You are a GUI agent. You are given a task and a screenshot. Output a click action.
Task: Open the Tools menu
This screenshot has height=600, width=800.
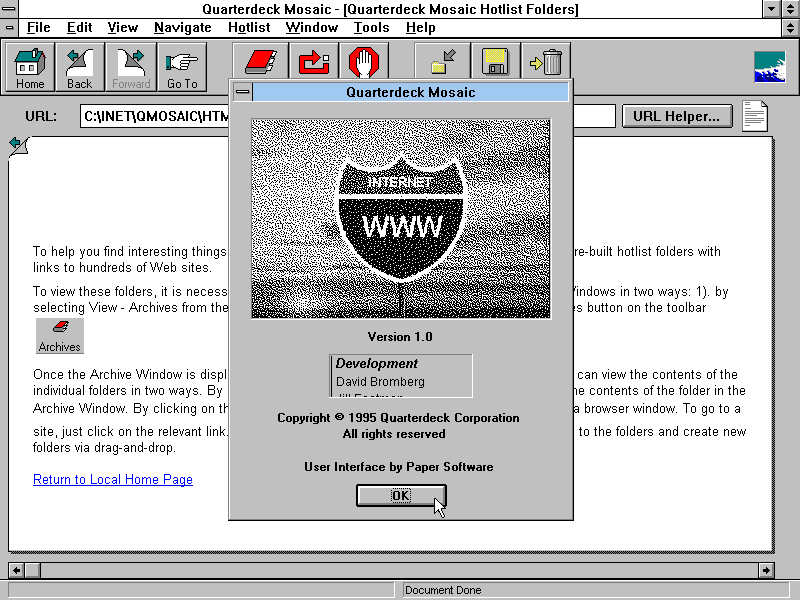pyautogui.click(x=371, y=28)
